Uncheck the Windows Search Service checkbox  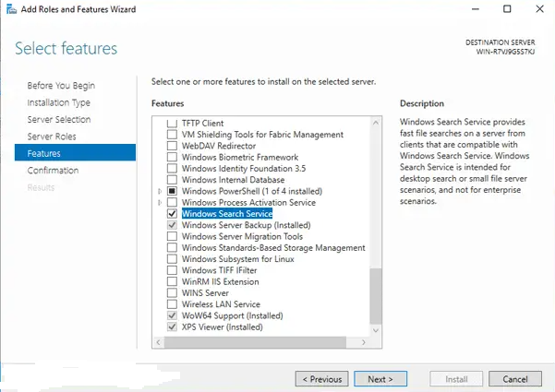172,214
